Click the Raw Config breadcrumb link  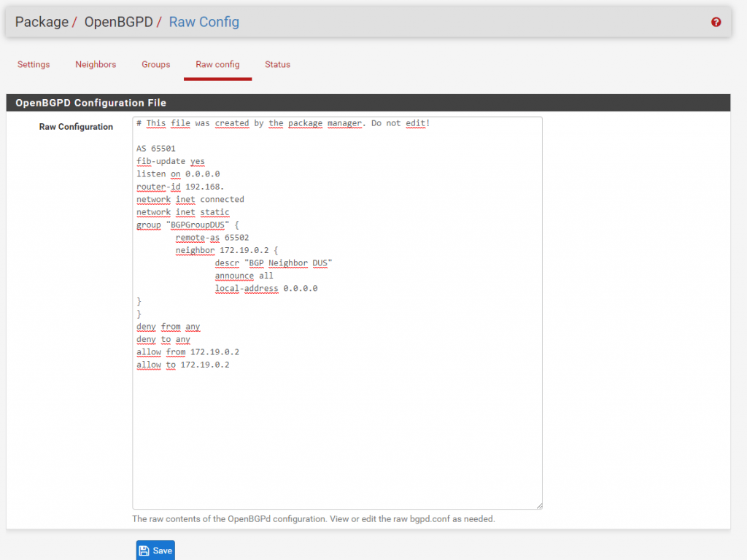[x=204, y=22]
